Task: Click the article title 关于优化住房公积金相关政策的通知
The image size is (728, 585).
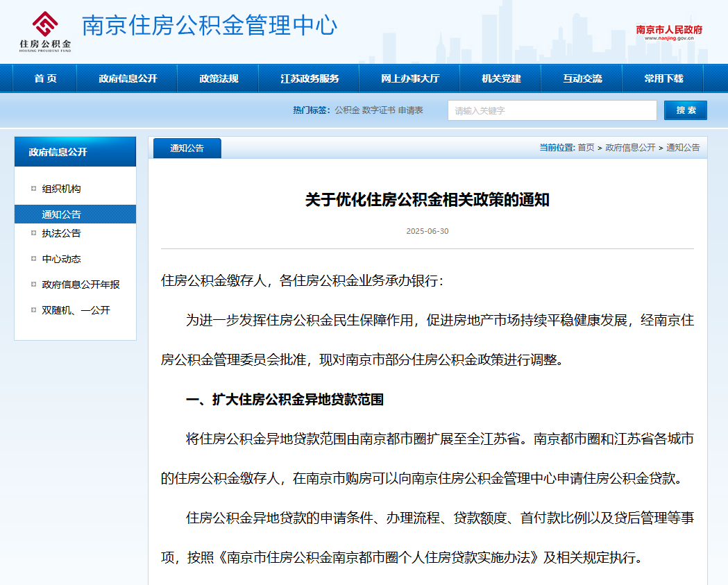Action: click(427, 200)
